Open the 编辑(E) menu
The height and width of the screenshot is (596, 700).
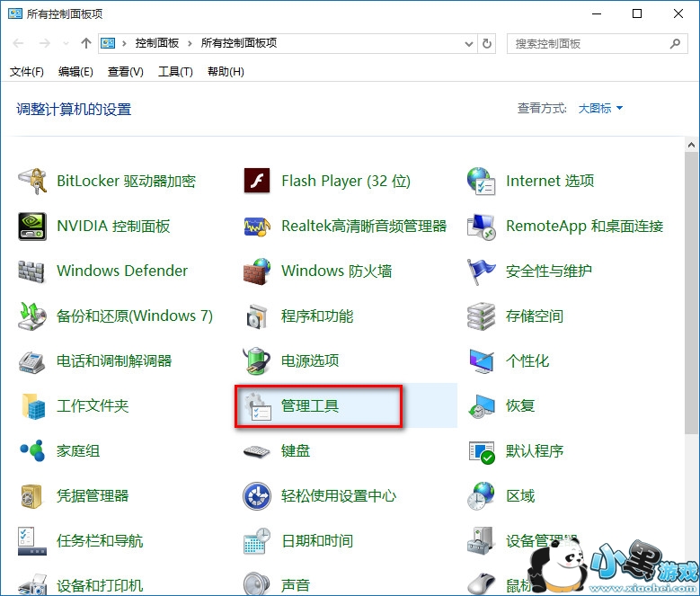tap(75, 71)
